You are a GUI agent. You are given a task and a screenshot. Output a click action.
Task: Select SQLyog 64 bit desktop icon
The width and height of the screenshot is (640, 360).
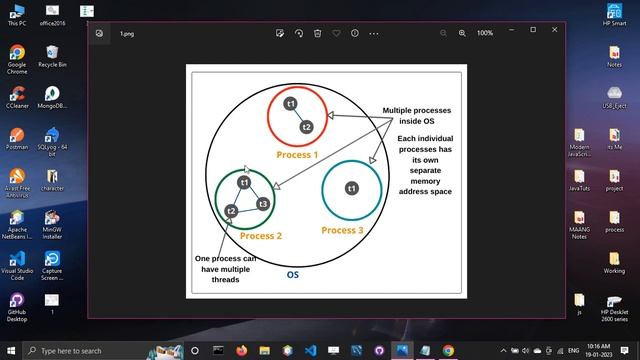point(52,142)
